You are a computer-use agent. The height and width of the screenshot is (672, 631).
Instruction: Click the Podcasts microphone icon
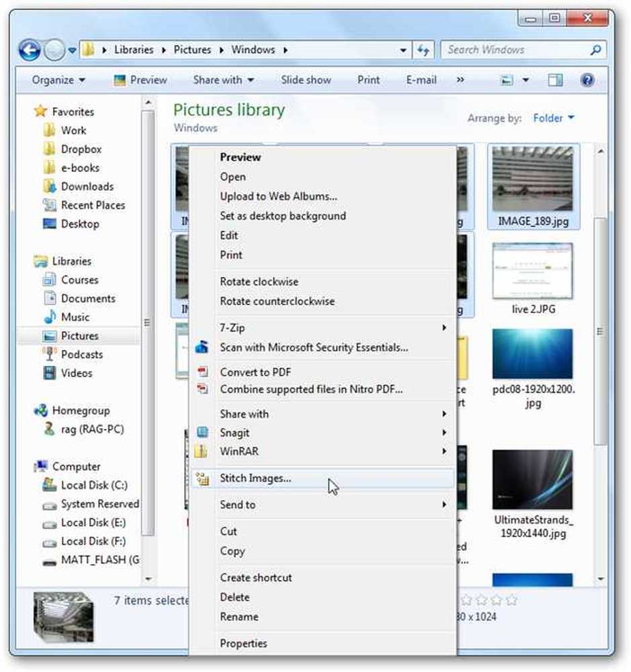49,354
